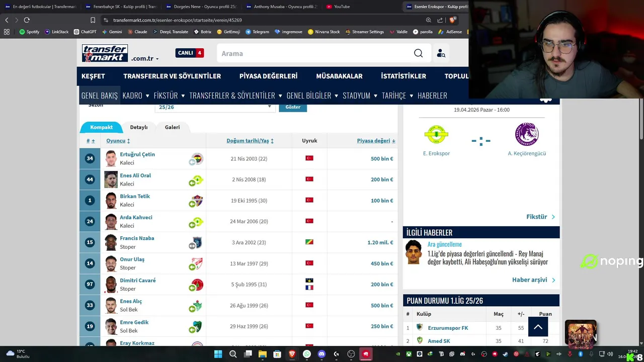Open Ertuğrul Çetin player profile
Viewport: 644px width, 362px height.
click(x=137, y=154)
